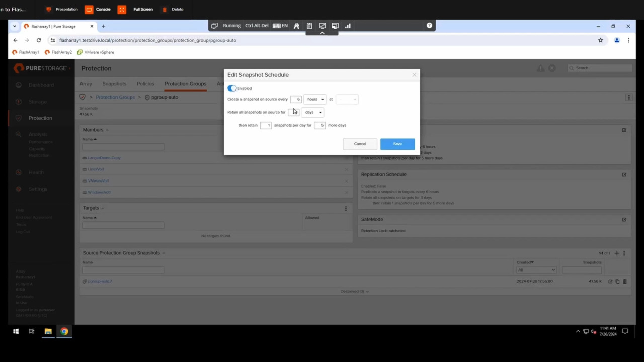This screenshot has height=362, width=644.
Task: Click the snapshot frequency number field
Action: click(x=296, y=99)
